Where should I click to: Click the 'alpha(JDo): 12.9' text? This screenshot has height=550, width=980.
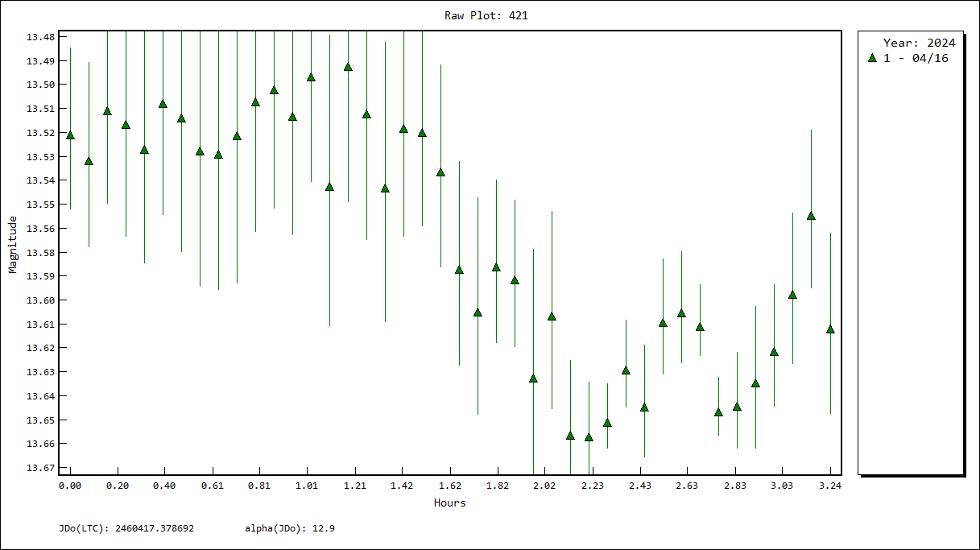point(290,529)
